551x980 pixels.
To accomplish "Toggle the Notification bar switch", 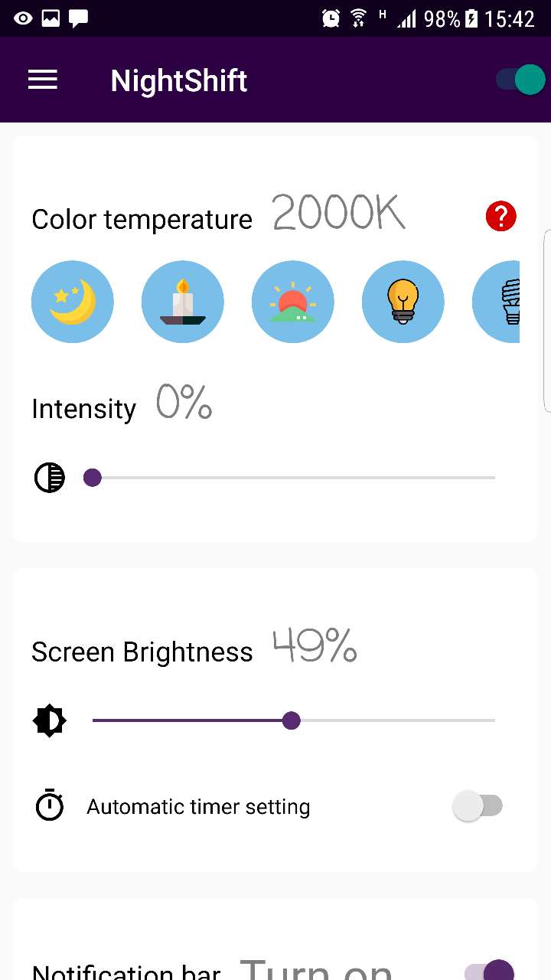I will (x=490, y=971).
